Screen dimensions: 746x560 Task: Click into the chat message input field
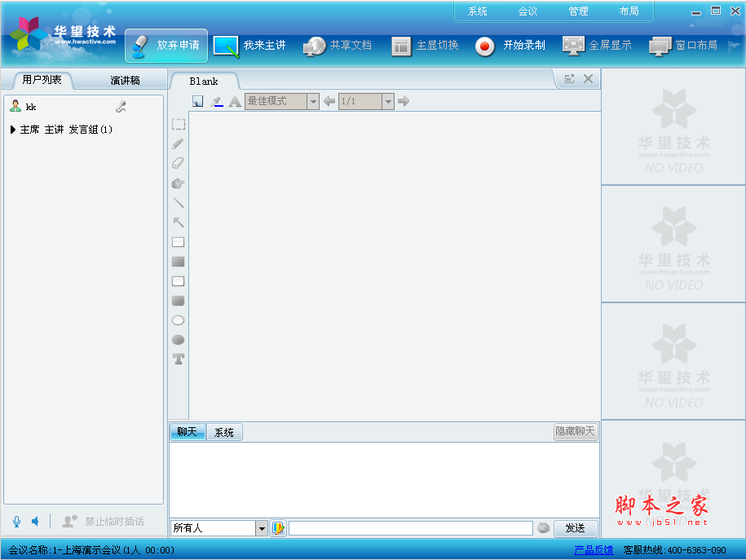(x=411, y=528)
